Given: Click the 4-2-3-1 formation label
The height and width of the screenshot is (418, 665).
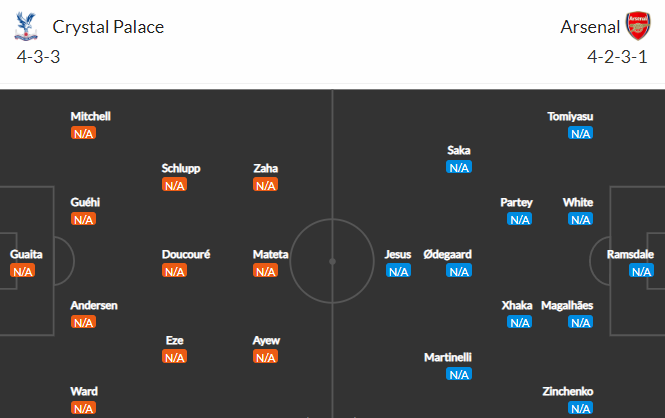Looking at the screenshot, I should 617,57.
